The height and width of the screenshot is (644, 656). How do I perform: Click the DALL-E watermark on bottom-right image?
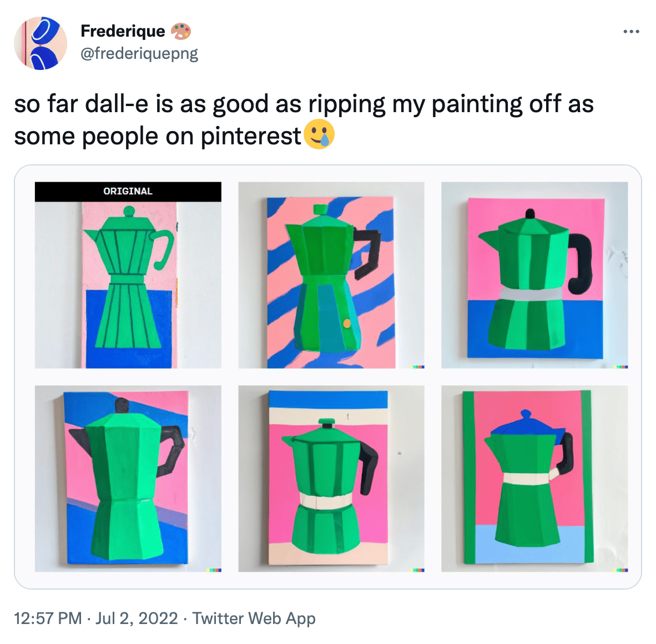pos(620,570)
